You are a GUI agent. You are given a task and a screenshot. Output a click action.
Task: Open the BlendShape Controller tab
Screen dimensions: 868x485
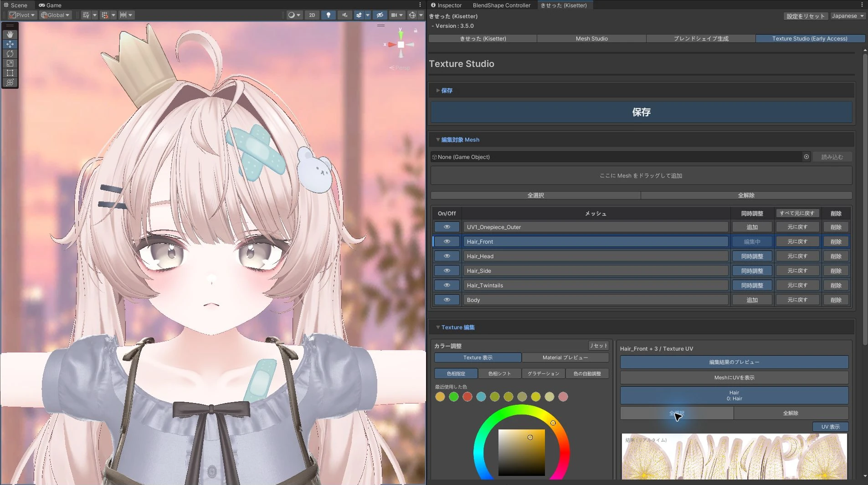coord(501,5)
